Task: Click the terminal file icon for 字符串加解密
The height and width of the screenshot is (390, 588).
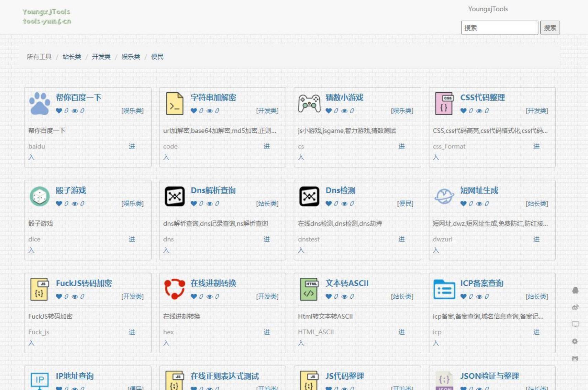Action: point(175,103)
